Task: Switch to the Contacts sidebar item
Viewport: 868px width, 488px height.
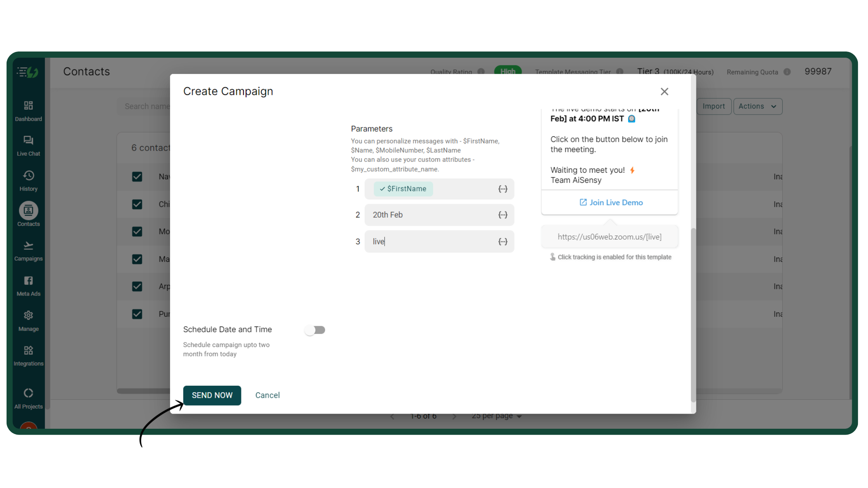Action: tap(28, 211)
